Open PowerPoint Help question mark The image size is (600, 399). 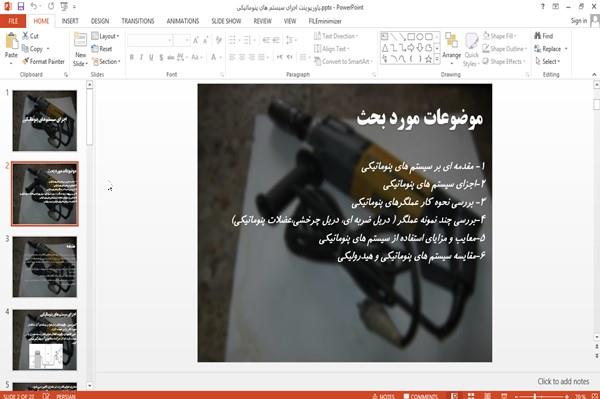543,7
